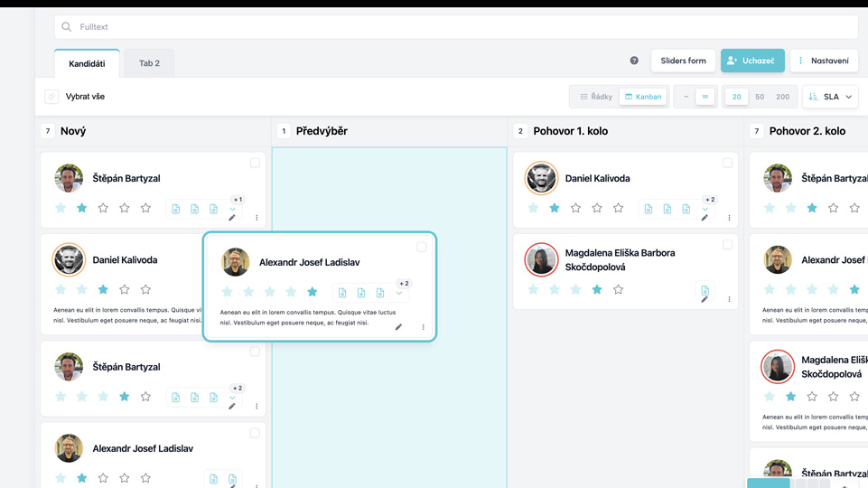Set compact density with the minus icon

coord(686,97)
